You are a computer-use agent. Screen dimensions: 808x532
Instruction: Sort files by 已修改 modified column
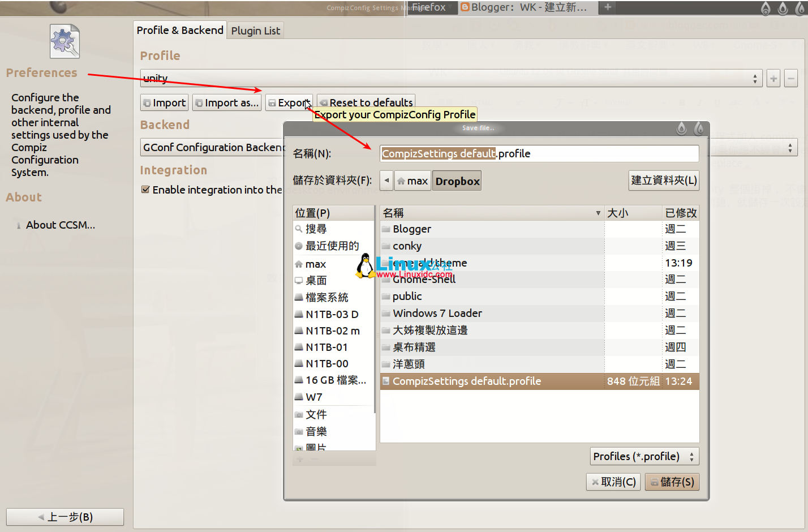pos(681,213)
